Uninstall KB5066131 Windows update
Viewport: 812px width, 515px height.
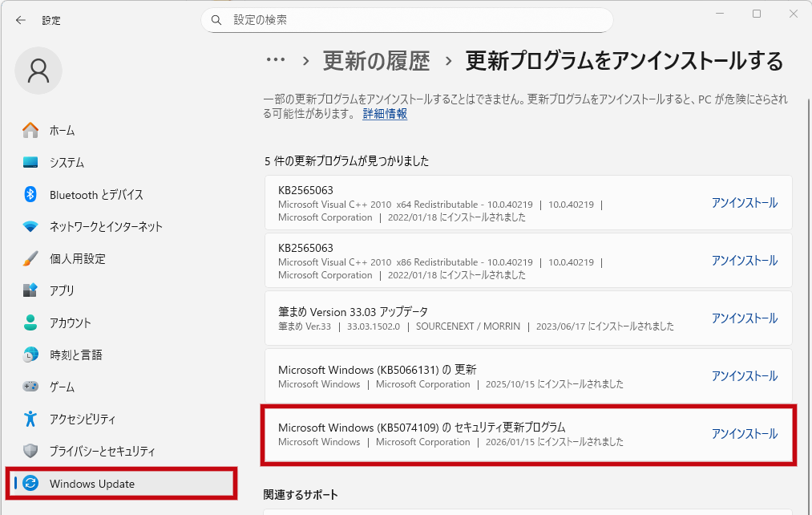[x=744, y=376]
